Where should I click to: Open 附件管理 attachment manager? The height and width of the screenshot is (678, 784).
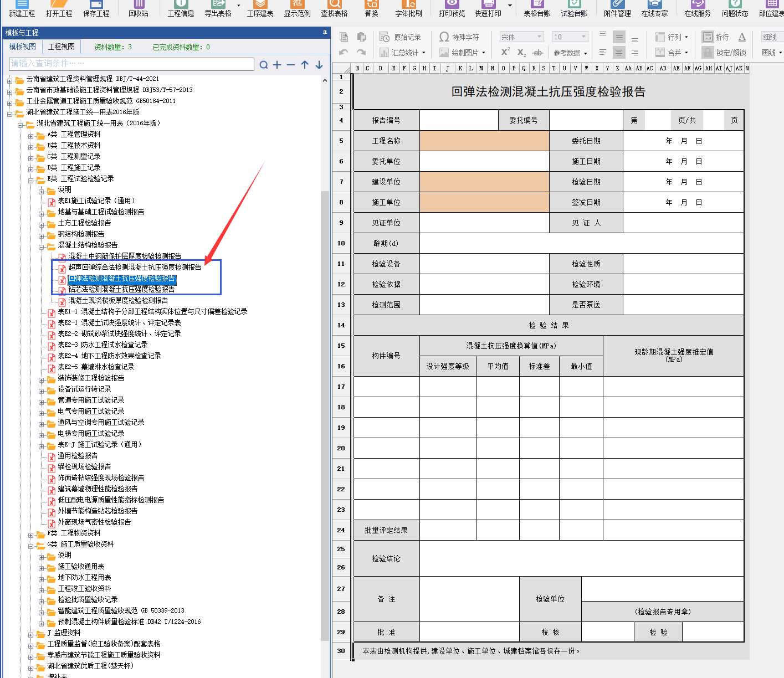point(617,8)
